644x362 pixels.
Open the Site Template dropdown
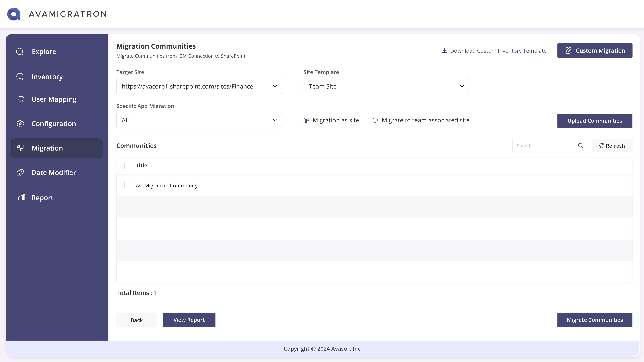pyautogui.click(x=386, y=86)
